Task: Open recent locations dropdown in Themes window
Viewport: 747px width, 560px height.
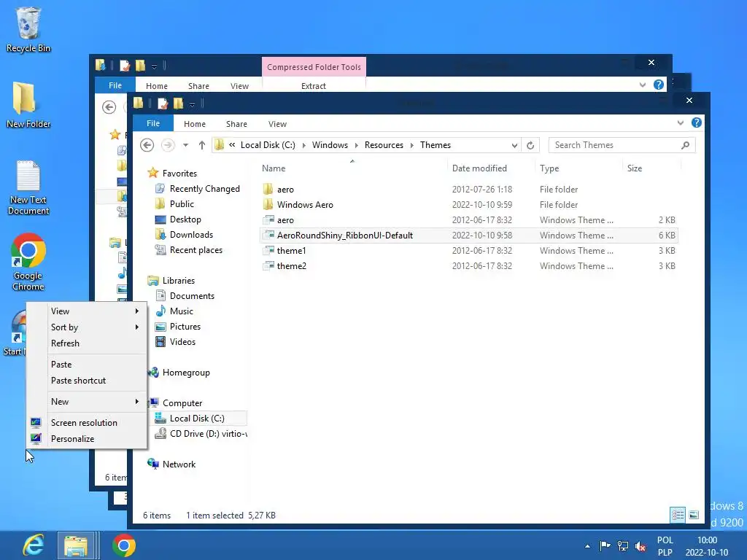Action: pyautogui.click(x=186, y=145)
